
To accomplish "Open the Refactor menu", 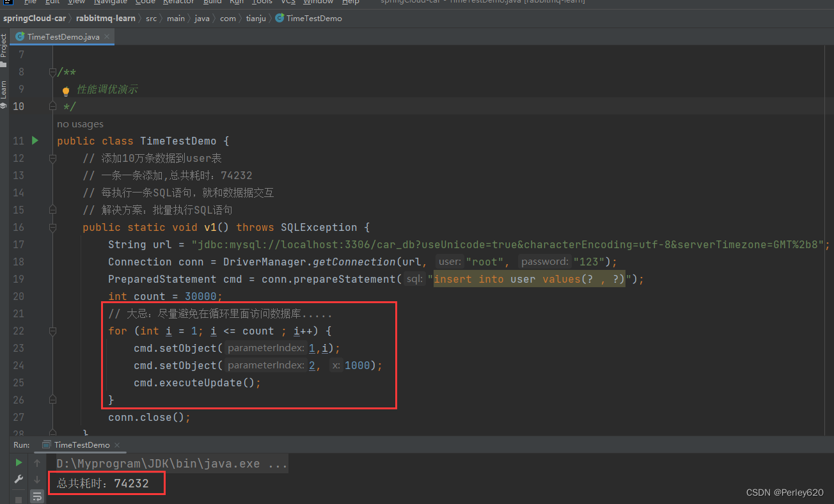I will tap(178, 3).
